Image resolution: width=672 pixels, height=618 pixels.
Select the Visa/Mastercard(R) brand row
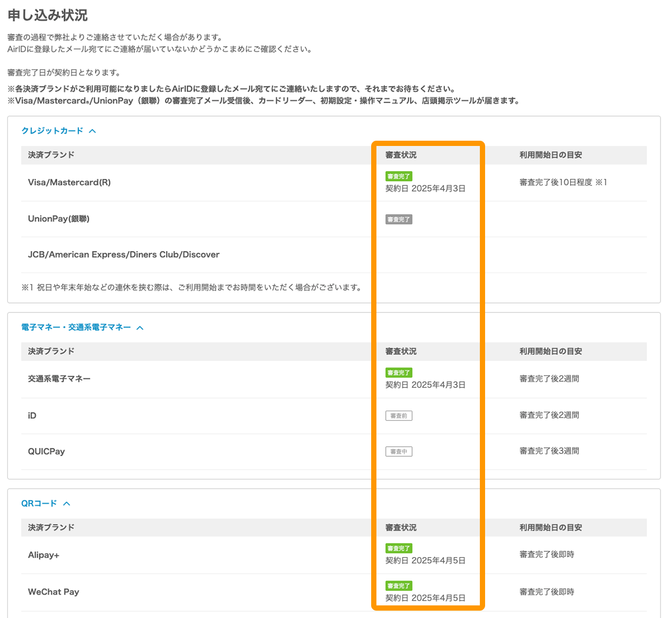69,183
